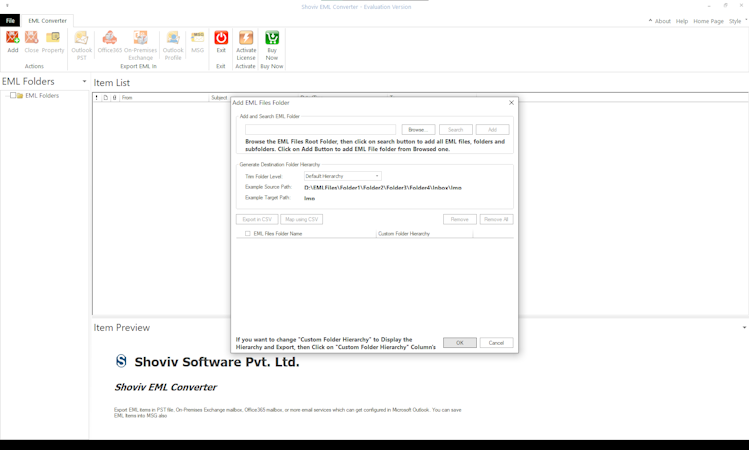Open the Style dropdown menu
This screenshot has width=749, height=450.
tap(738, 21)
